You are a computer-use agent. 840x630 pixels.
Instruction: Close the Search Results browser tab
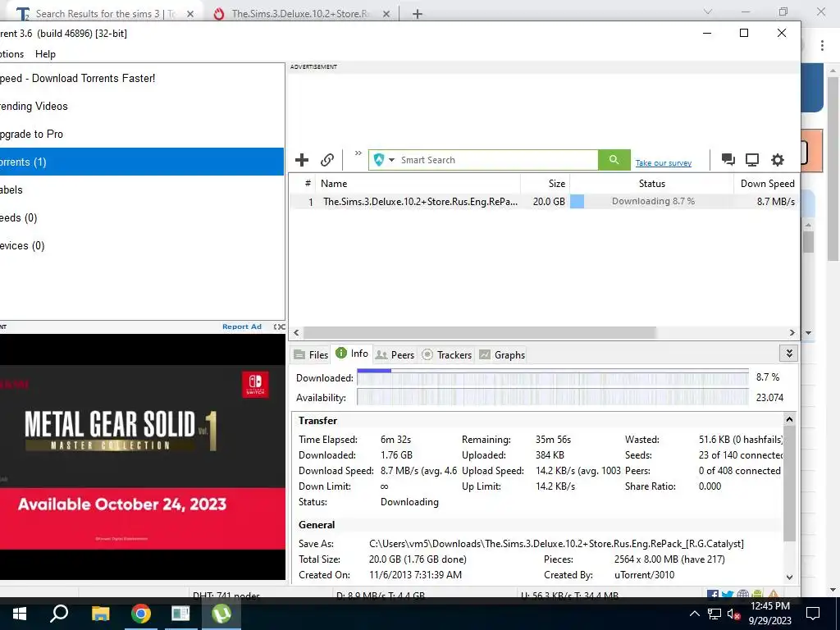pyautogui.click(x=190, y=14)
